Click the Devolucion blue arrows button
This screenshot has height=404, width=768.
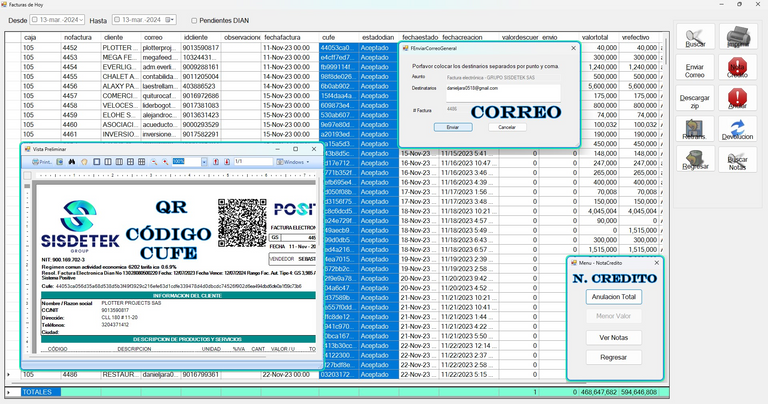[738, 129]
